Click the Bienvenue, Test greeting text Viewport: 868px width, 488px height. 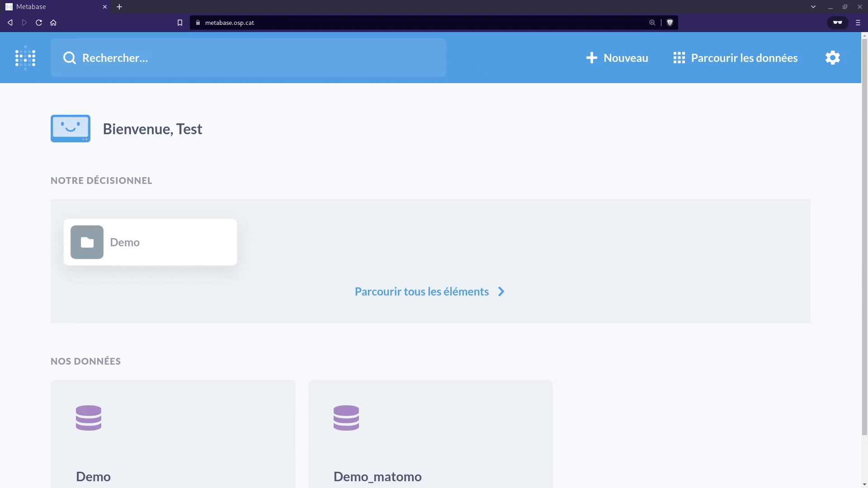(153, 129)
